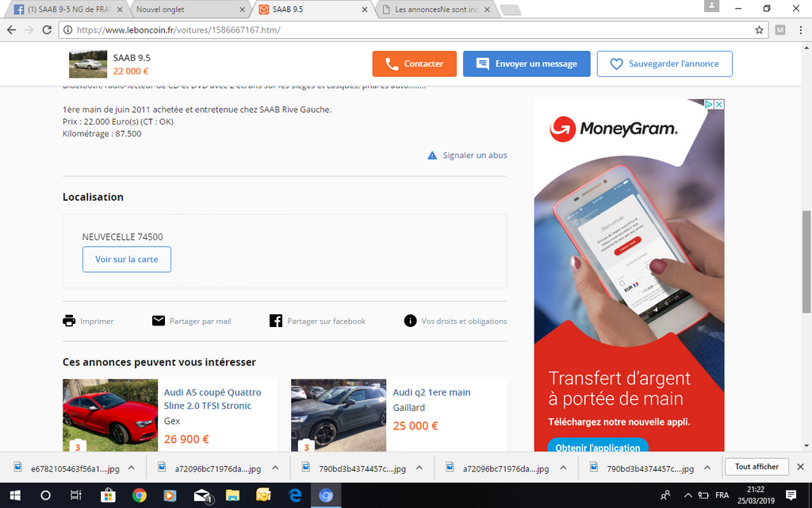812x508 pixels.
Task: Click the scrollbar up arrow
Action: pyautogui.click(x=806, y=48)
